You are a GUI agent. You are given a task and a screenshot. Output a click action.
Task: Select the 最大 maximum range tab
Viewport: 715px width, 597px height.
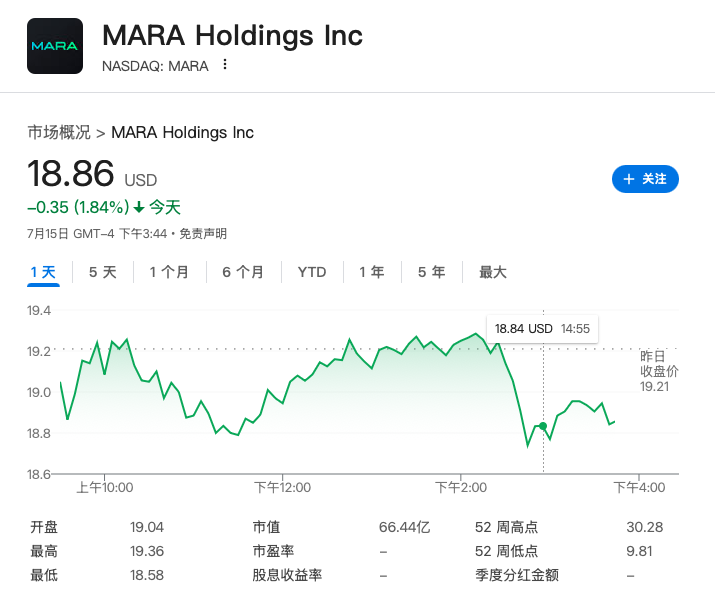(493, 272)
